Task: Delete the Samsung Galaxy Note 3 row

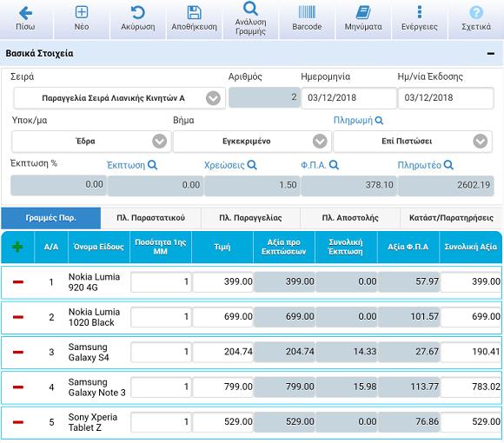Action: click(18, 387)
